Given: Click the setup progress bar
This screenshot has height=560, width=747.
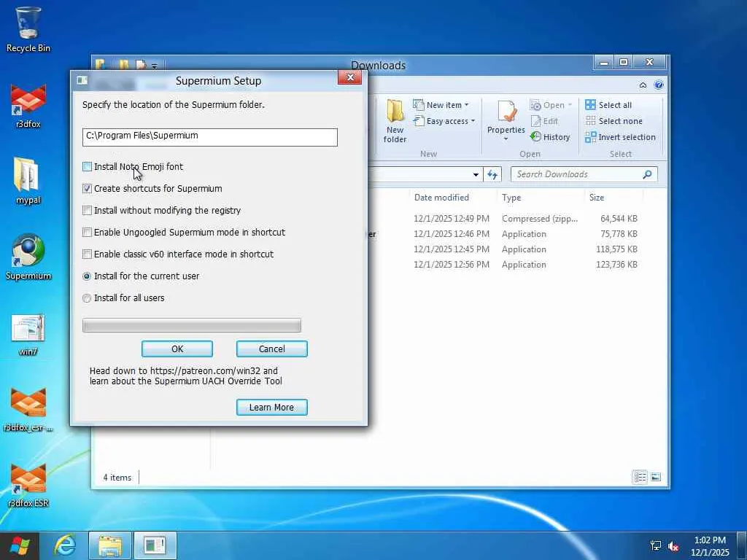Looking at the screenshot, I should 192,325.
